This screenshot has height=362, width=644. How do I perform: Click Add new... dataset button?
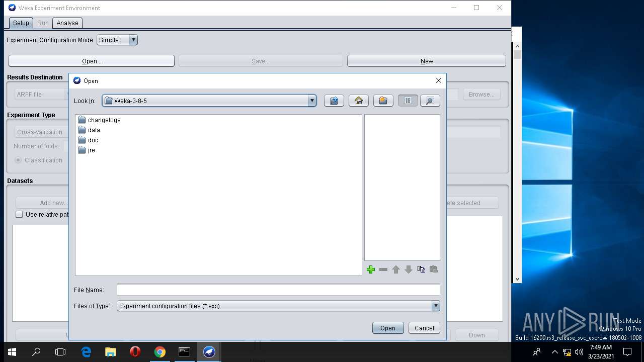coord(43,203)
